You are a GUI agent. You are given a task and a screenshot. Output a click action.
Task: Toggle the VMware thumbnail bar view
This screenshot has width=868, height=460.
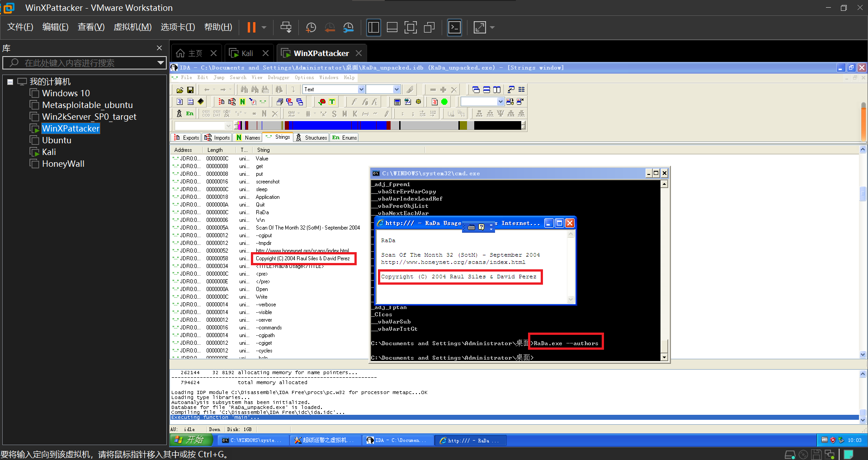[x=392, y=28]
